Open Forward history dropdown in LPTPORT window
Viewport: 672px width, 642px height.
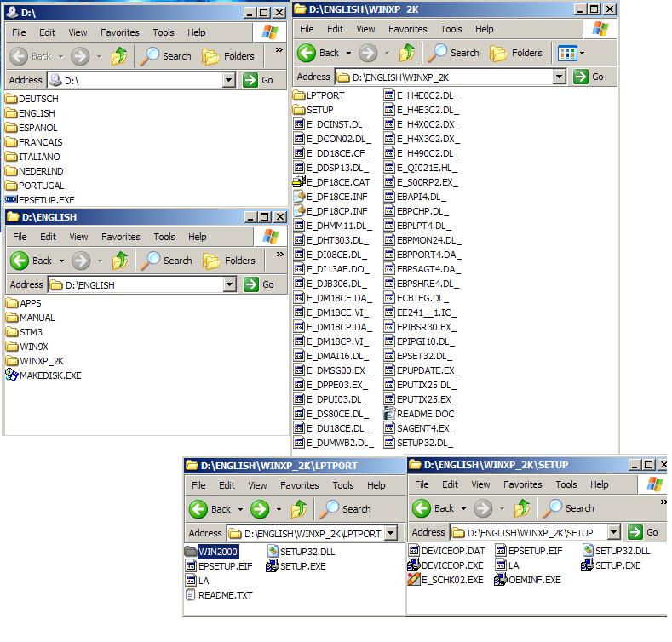(279, 509)
